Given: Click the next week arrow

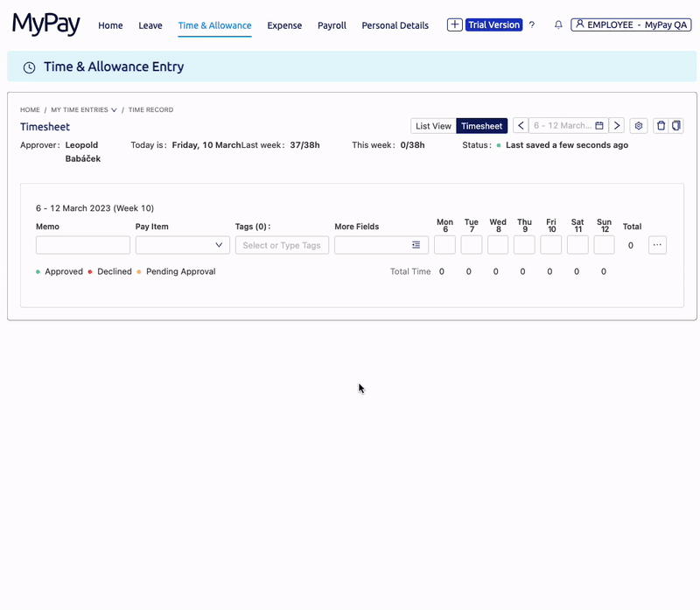Looking at the screenshot, I should pyautogui.click(x=618, y=125).
